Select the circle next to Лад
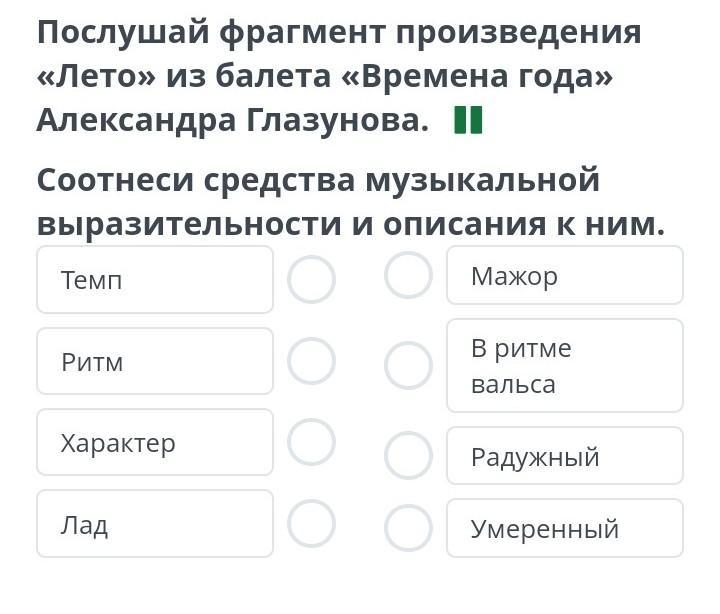Viewport: 720px width, 614px height. pyautogui.click(x=311, y=523)
